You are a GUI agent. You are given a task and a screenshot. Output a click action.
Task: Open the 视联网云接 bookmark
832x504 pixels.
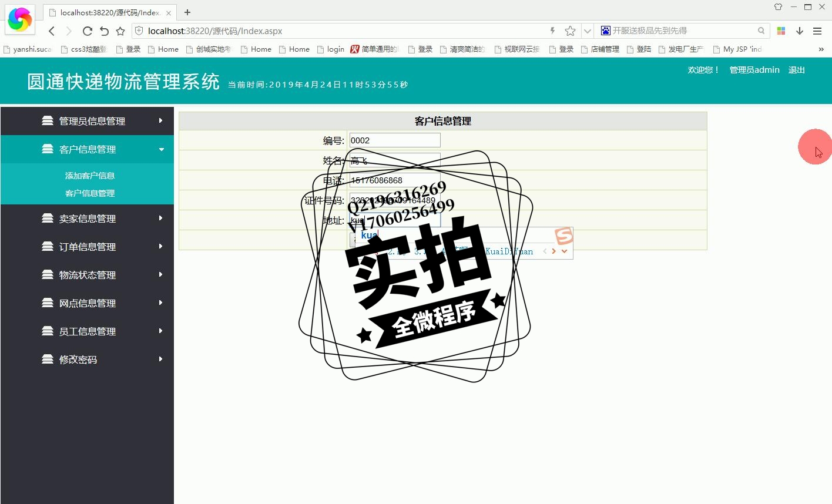[x=517, y=49]
